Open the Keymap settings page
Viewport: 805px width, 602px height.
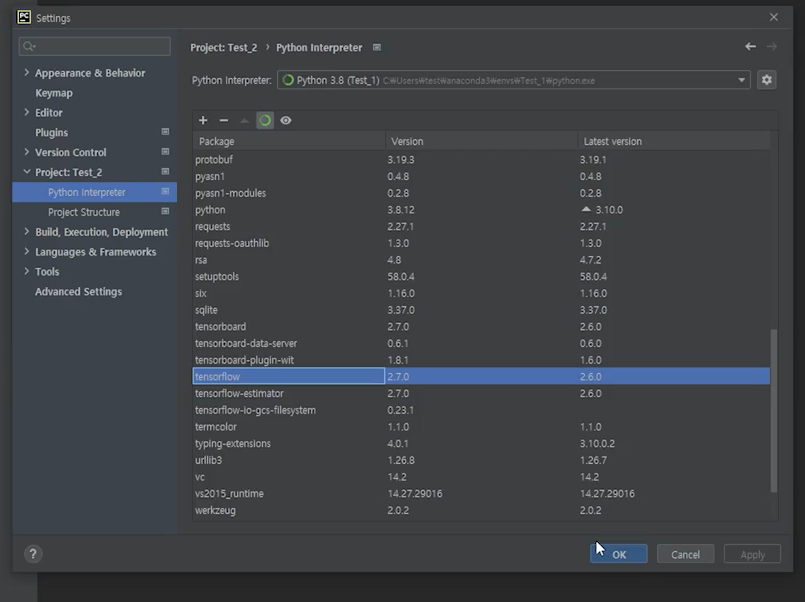click(54, 93)
